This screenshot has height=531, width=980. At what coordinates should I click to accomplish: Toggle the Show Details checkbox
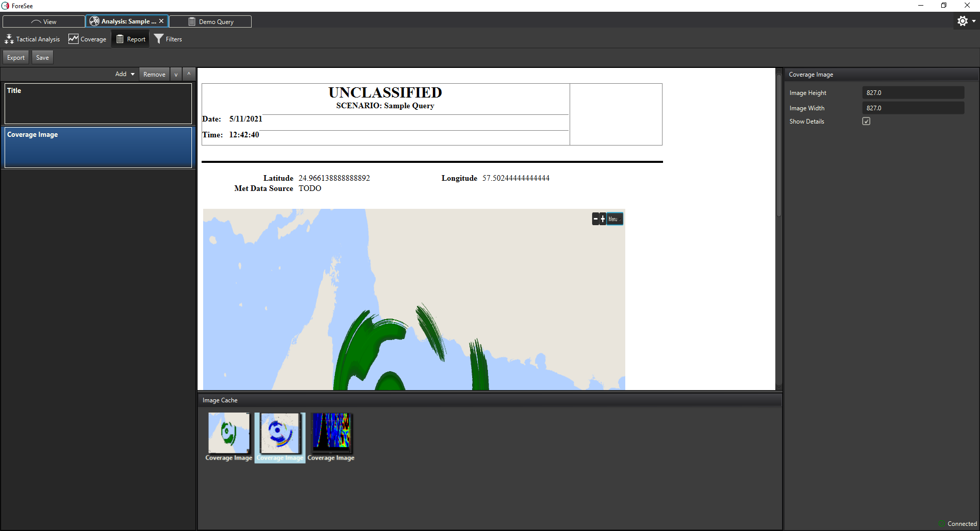tap(866, 122)
